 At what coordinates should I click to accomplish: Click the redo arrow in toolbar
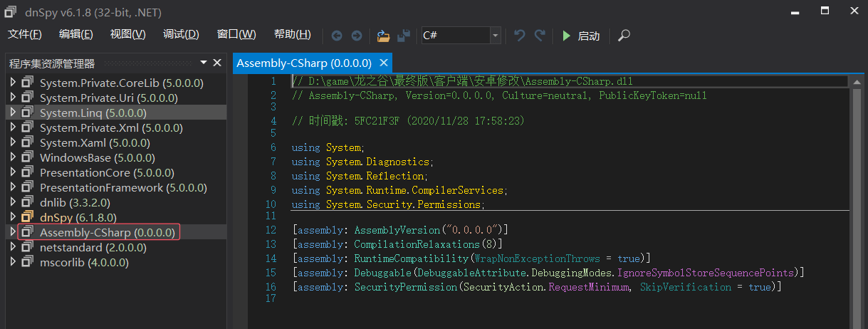pyautogui.click(x=540, y=35)
